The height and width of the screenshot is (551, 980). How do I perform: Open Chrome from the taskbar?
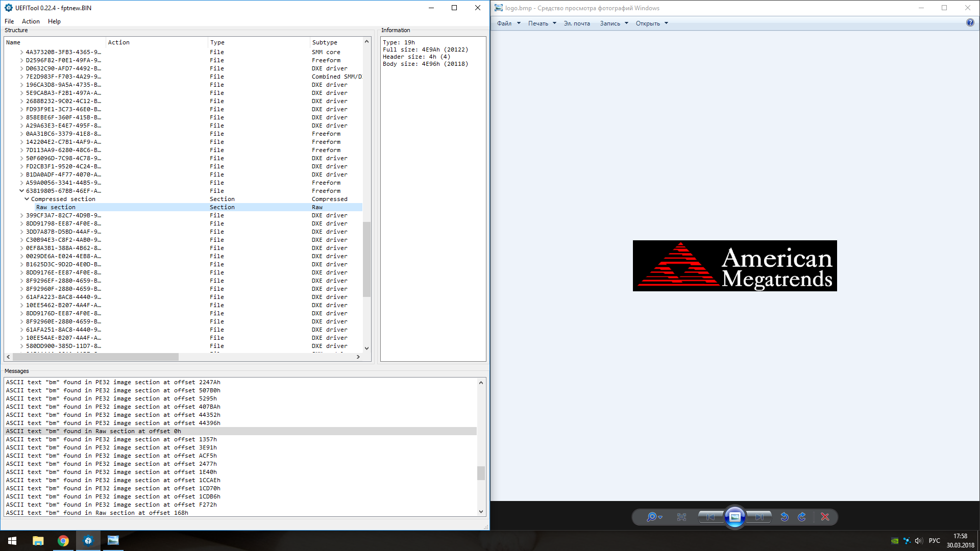pyautogui.click(x=63, y=541)
